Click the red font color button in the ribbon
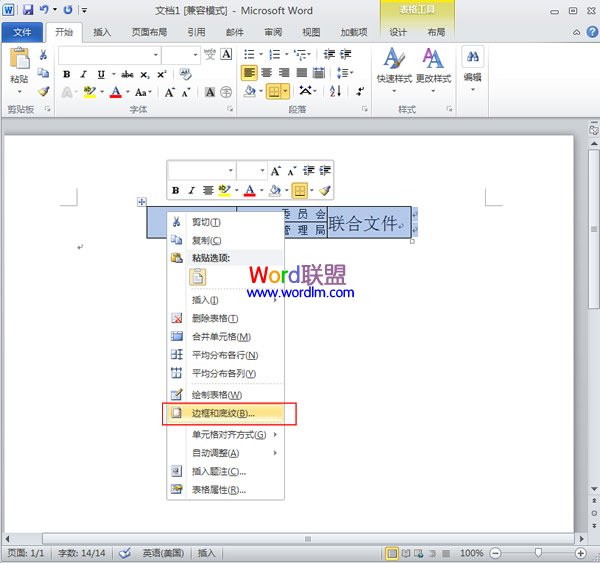 coord(116,92)
